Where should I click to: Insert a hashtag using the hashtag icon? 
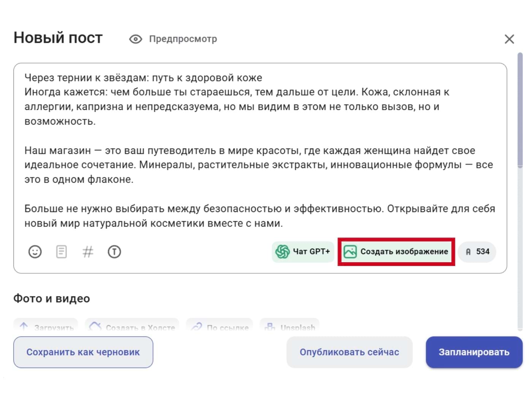pos(88,252)
